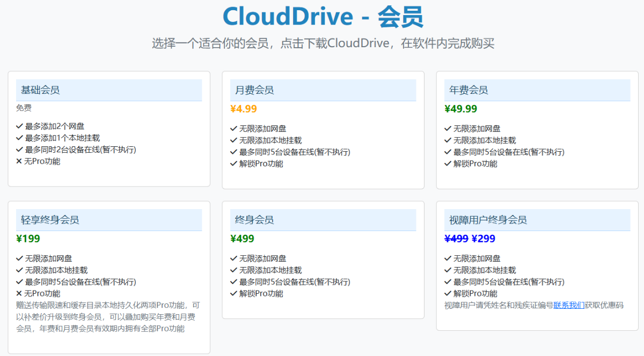Click the checkmark beside 最多添加2个网盘
This screenshot has height=356, width=644.
[20, 126]
